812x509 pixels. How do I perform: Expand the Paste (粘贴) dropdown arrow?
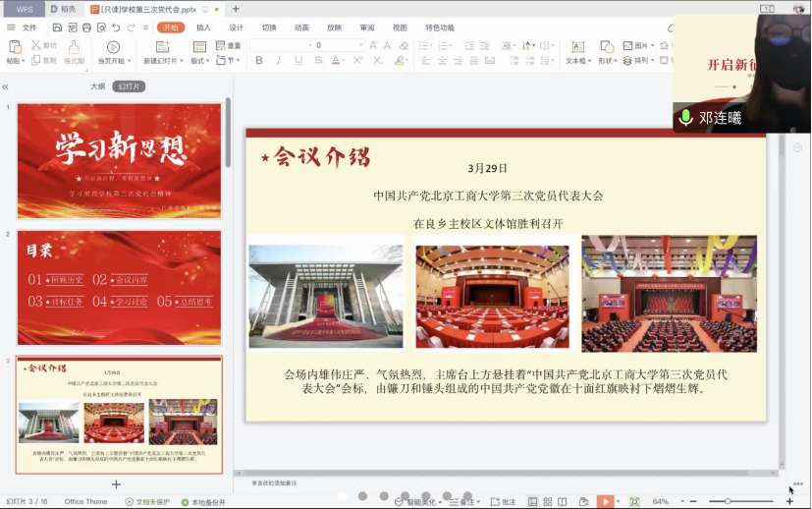(23, 61)
